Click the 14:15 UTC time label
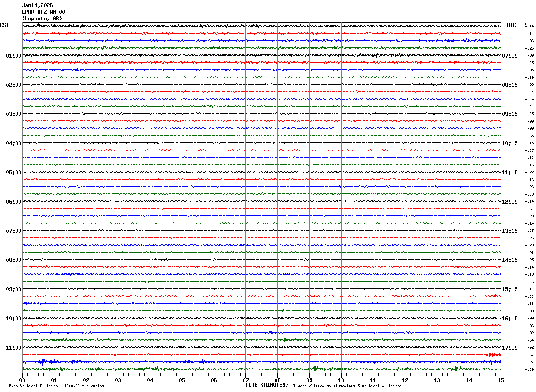This screenshot has height=392, width=536. point(510,260)
